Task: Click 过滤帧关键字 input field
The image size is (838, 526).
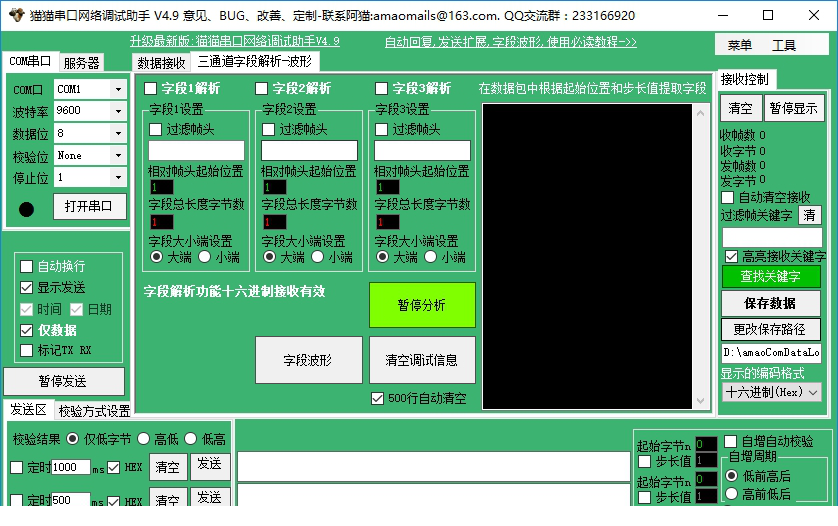Action: 772,237
